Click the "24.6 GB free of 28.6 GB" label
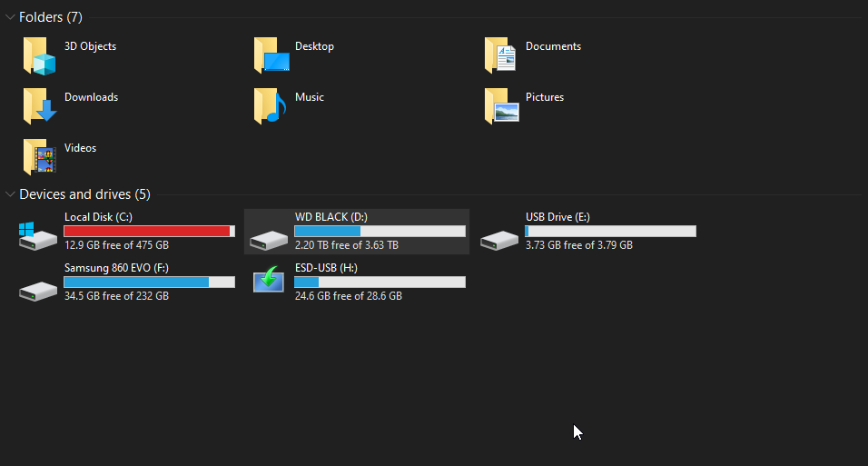Screen dimensions: 868x466 348,296
